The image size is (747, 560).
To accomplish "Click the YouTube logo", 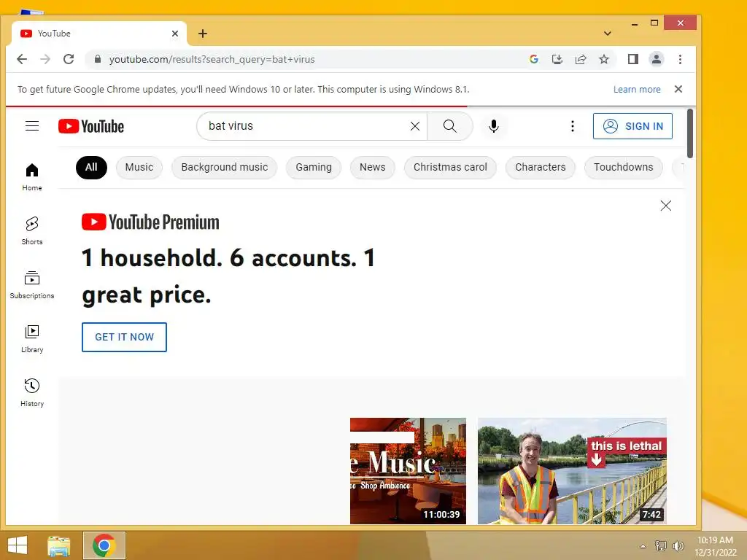I will [x=91, y=126].
